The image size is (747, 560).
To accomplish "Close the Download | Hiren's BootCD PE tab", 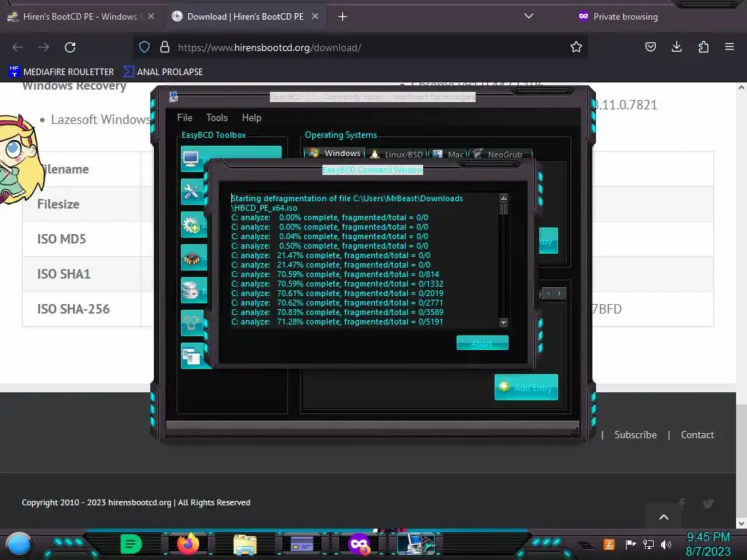I will (x=315, y=17).
